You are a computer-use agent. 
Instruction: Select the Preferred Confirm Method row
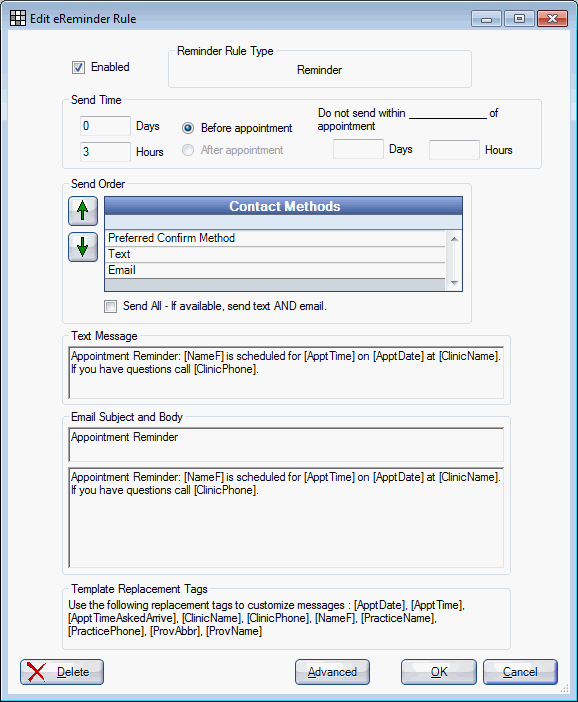pos(275,238)
